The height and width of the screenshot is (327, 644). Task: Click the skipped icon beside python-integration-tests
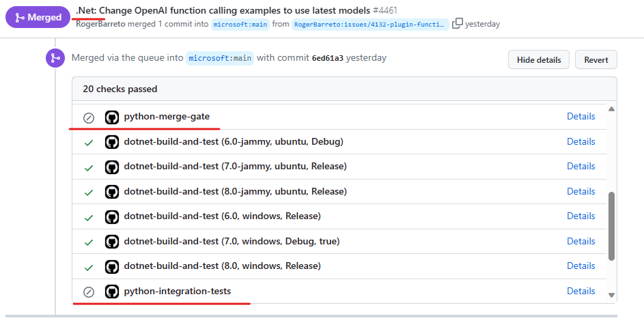(89, 292)
